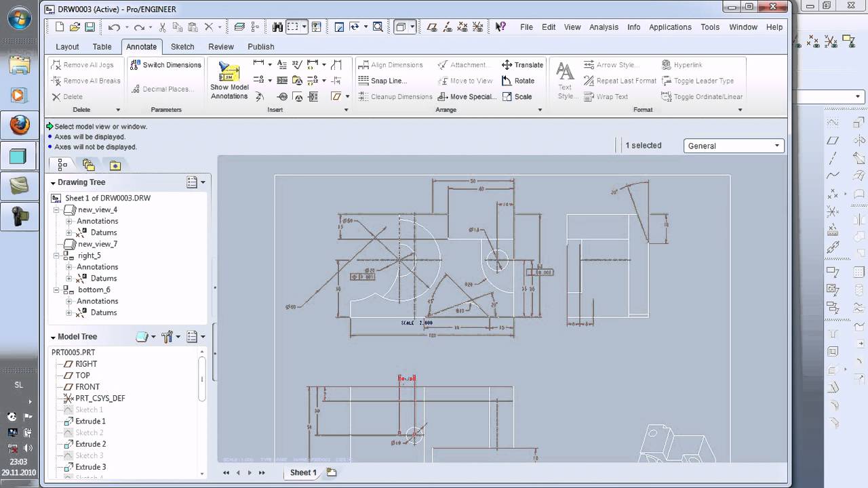This screenshot has height=488, width=868.
Task: Click Show Model Annotations
Action: tap(229, 81)
